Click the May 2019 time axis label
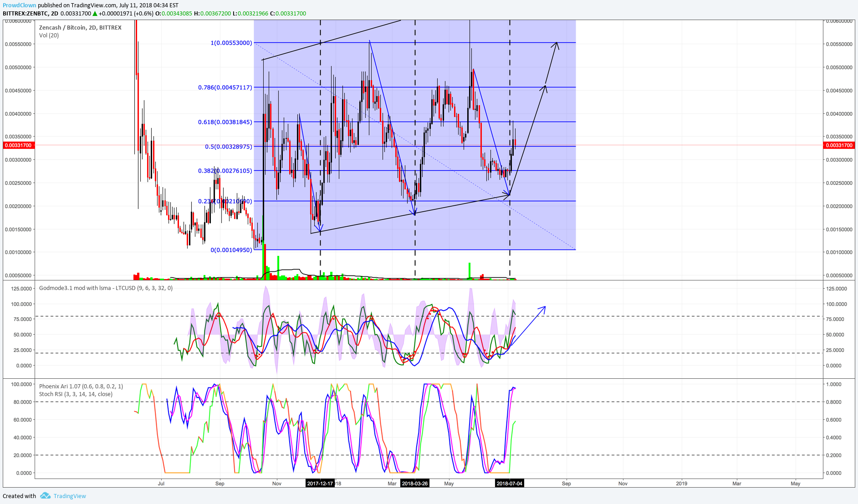This screenshot has height=504, width=858. 795,484
